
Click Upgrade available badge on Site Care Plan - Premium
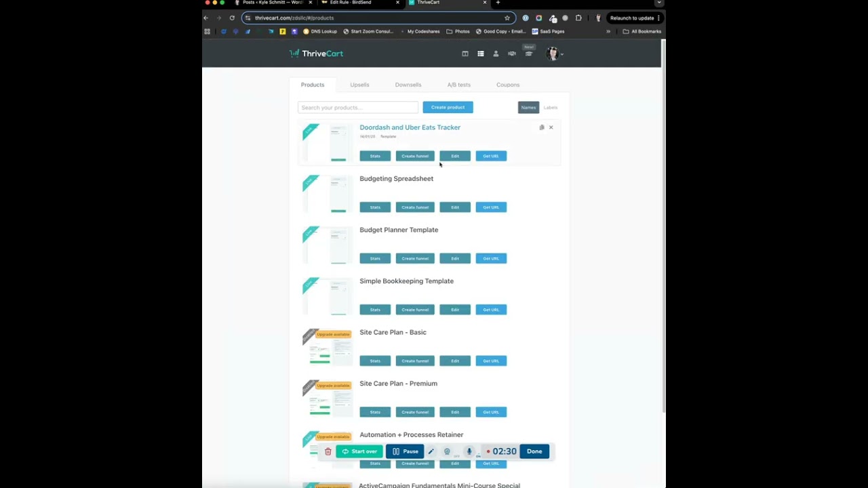(x=333, y=386)
